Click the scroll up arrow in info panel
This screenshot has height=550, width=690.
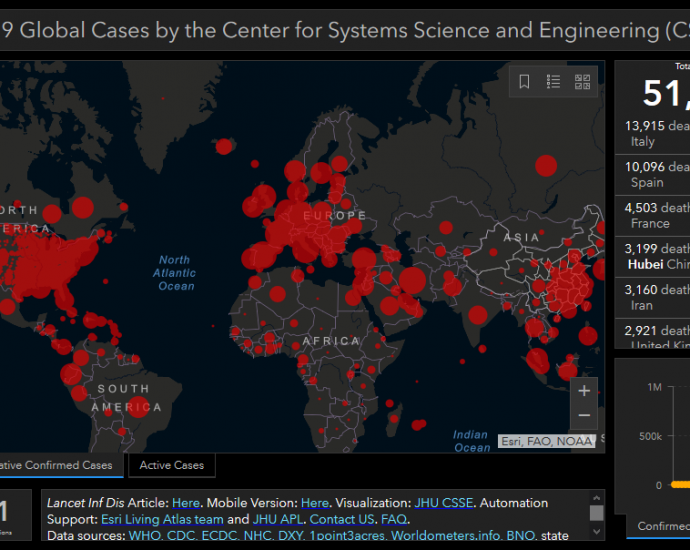597,498
